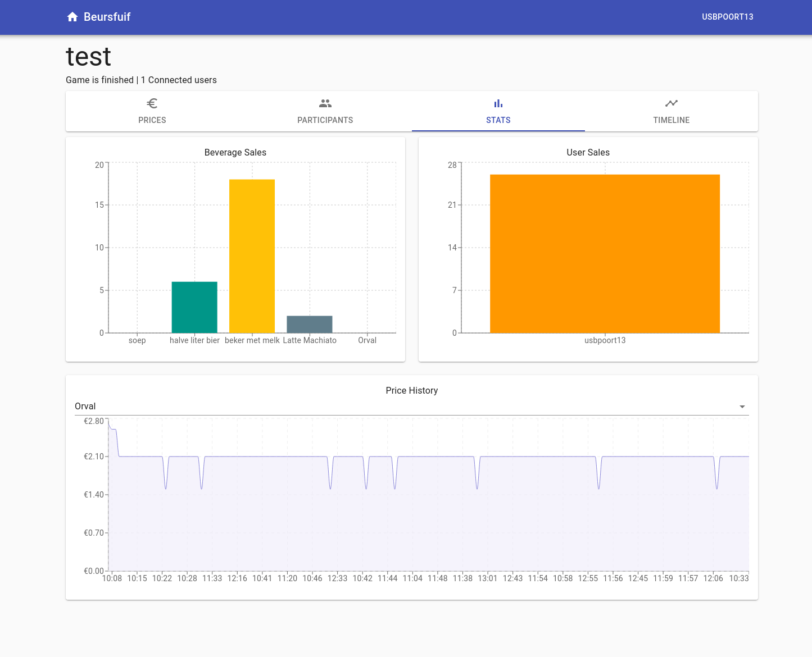This screenshot has height=657, width=812.
Task: Click the '20' value on Beverage Sales axis
Action: 99,165
